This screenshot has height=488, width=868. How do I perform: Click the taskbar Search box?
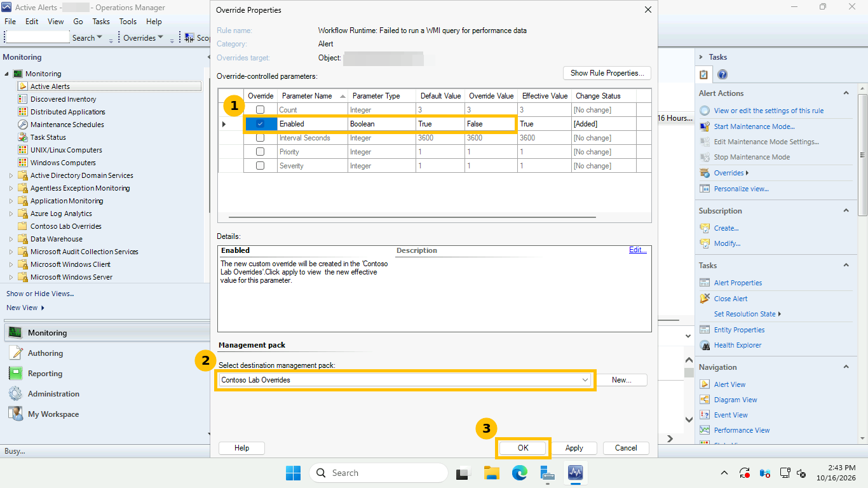pyautogui.click(x=378, y=473)
